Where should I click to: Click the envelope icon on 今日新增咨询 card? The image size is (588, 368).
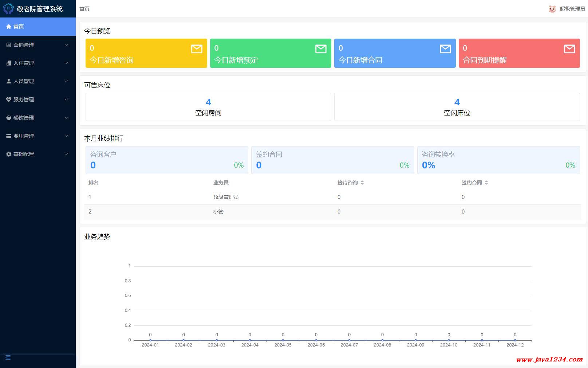[197, 49]
